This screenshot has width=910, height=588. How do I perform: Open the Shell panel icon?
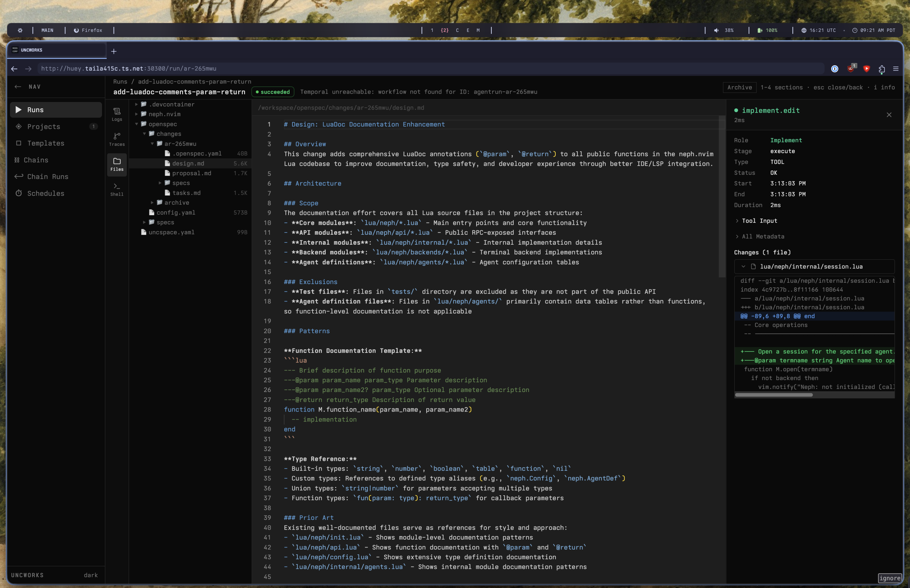117,189
